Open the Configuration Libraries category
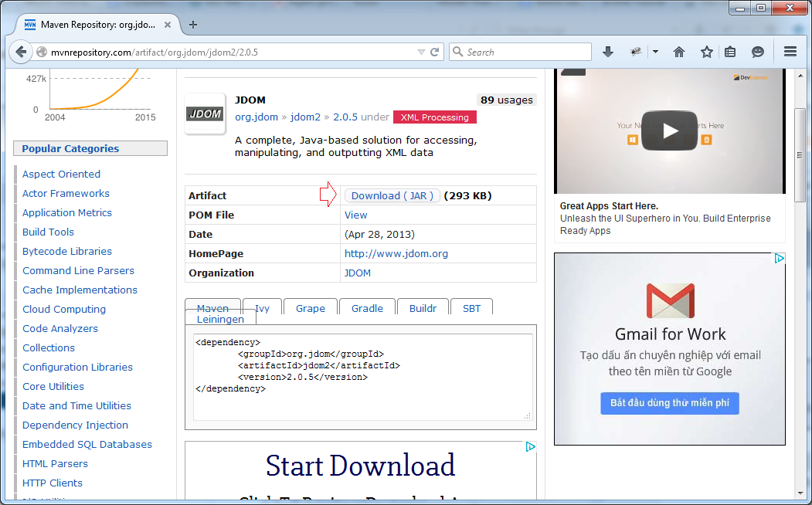Viewport: 812px width, 505px height. tap(77, 367)
